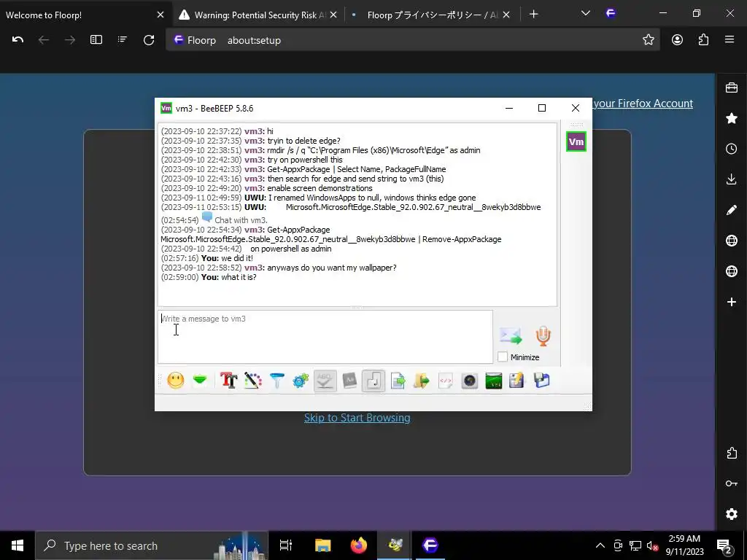Expand the list all tabs dropdown
The height and width of the screenshot is (560, 747).
point(586,13)
